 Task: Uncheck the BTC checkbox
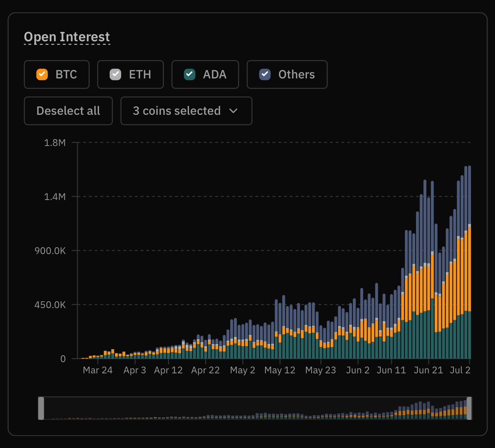click(42, 74)
